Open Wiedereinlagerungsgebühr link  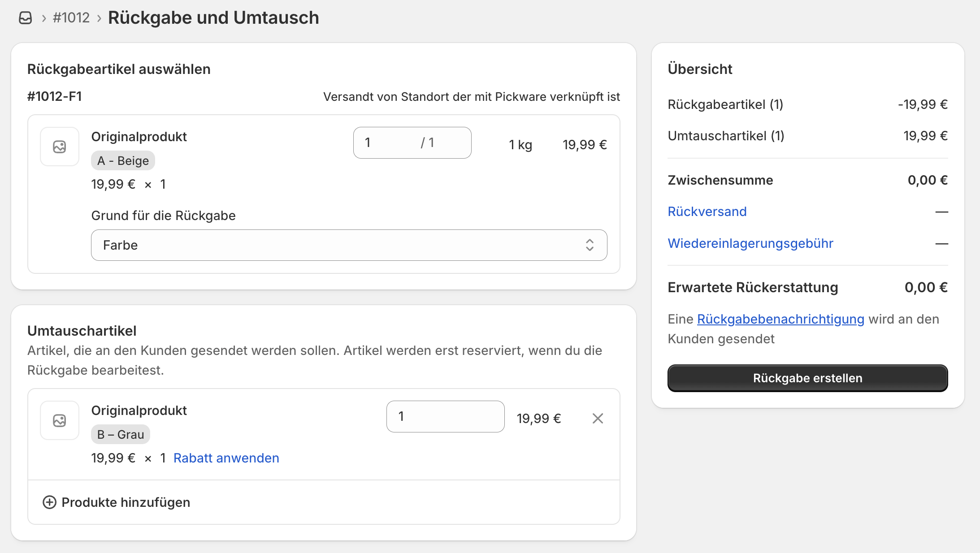click(x=750, y=243)
